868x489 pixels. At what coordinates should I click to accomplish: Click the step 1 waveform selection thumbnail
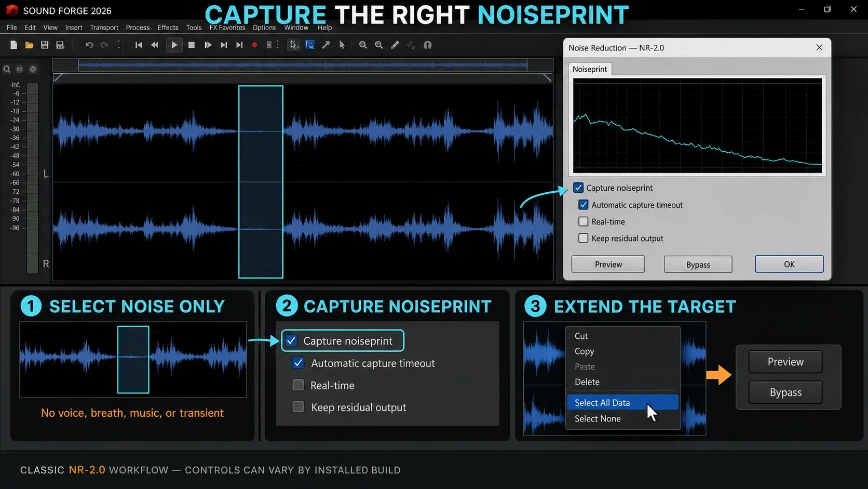(133, 360)
